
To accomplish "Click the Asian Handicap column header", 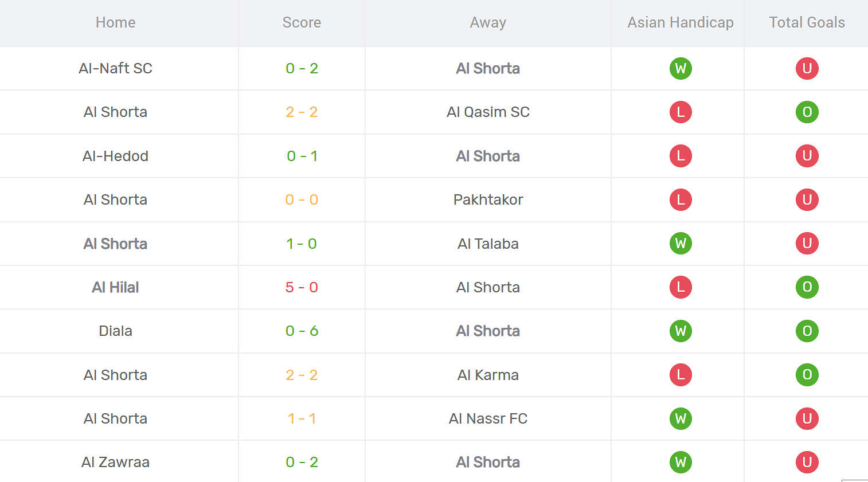I will 681,22.
